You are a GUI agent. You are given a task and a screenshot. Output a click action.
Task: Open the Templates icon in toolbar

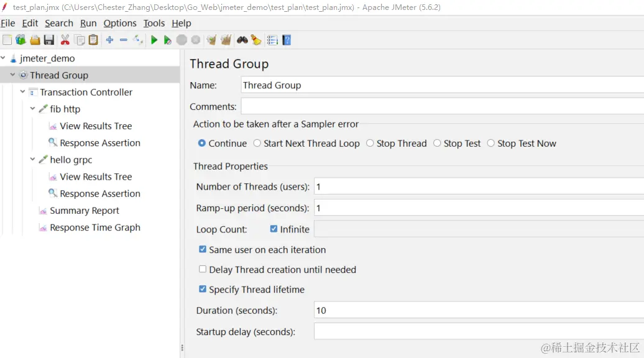21,40
